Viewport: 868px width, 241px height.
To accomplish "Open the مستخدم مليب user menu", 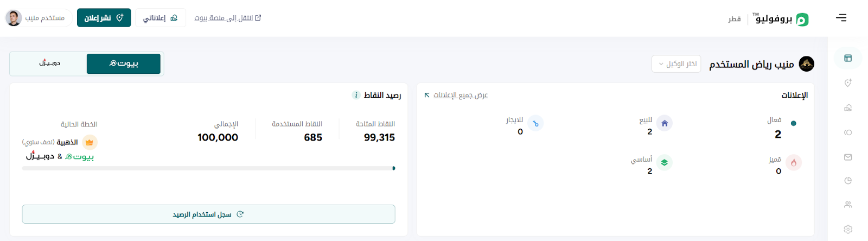I will click(x=39, y=18).
